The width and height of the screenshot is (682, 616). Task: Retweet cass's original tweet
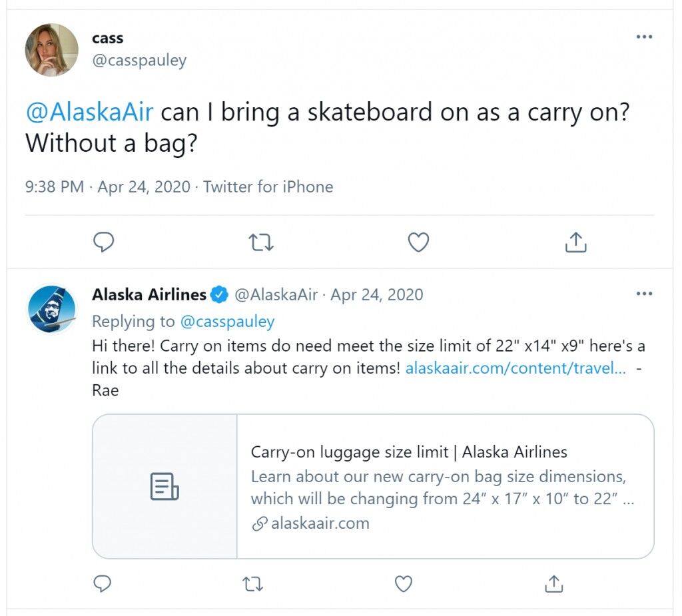click(x=261, y=242)
